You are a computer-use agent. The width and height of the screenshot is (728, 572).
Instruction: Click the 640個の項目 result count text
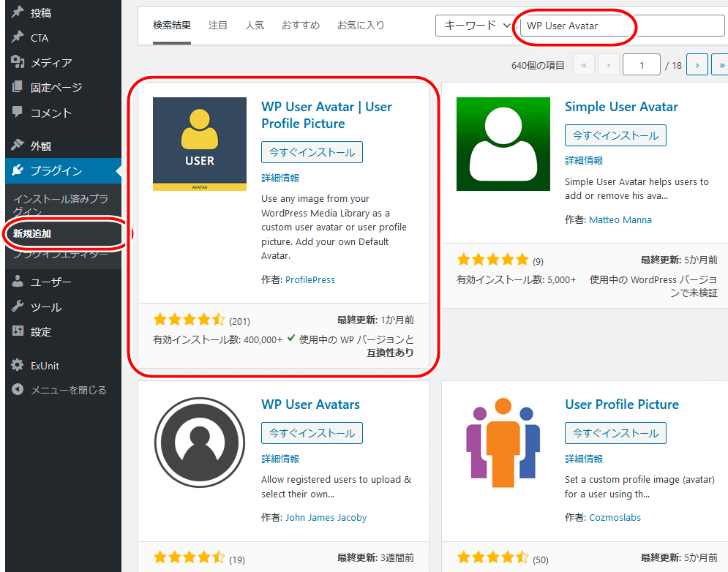(x=538, y=65)
